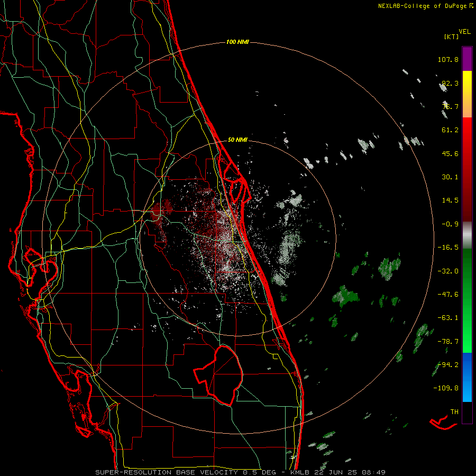Image resolution: width=476 pixels, height=476 pixels.
Task: Click the -16.5 velocity scale value
Action: [448, 248]
